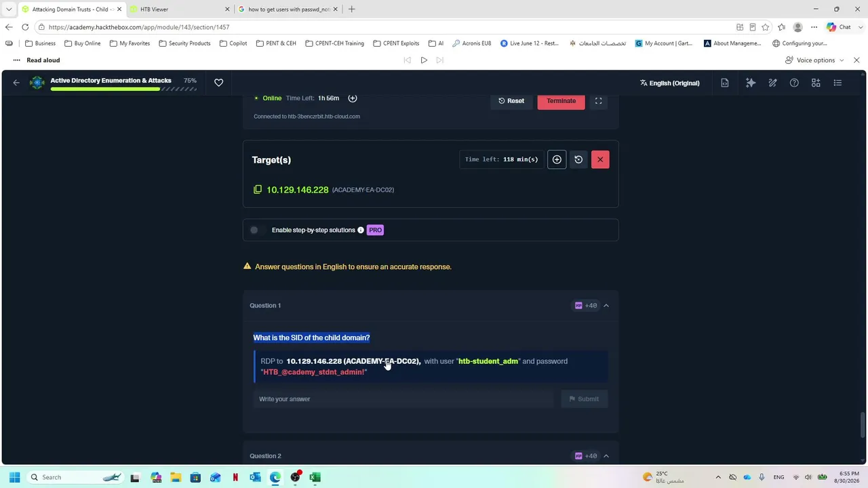Open the cheat sheet document icon
868x488 pixels.
click(725, 83)
